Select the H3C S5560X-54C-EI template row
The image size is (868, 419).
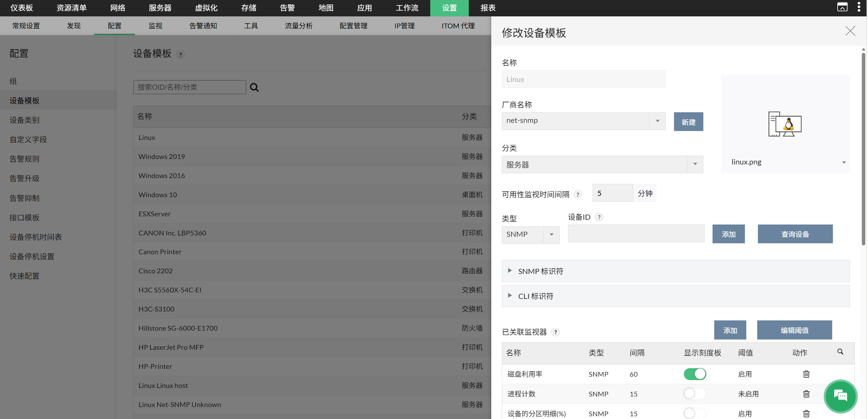click(312, 290)
